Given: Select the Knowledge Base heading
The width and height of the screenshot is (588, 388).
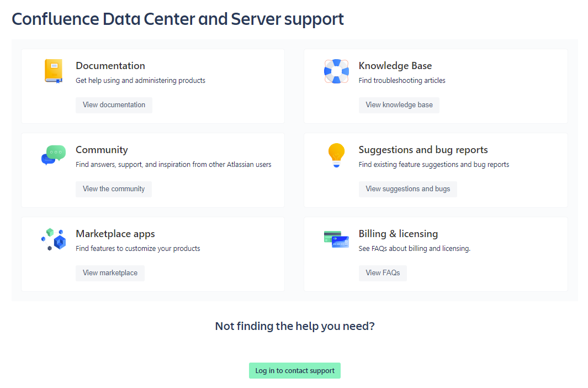Looking at the screenshot, I should (x=395, y=66).
